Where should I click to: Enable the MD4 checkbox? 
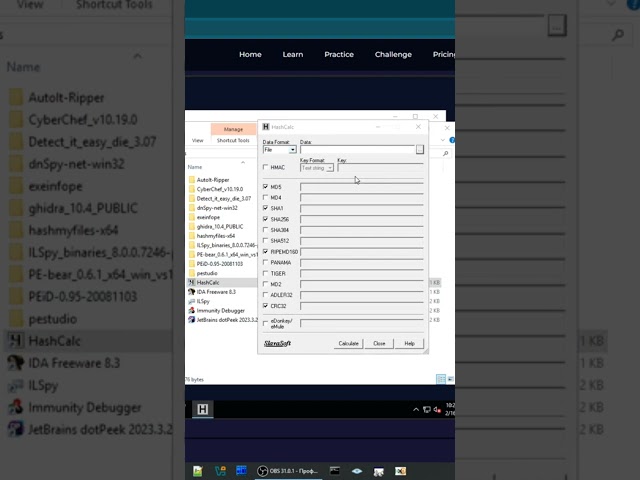[x=266, y=198]
